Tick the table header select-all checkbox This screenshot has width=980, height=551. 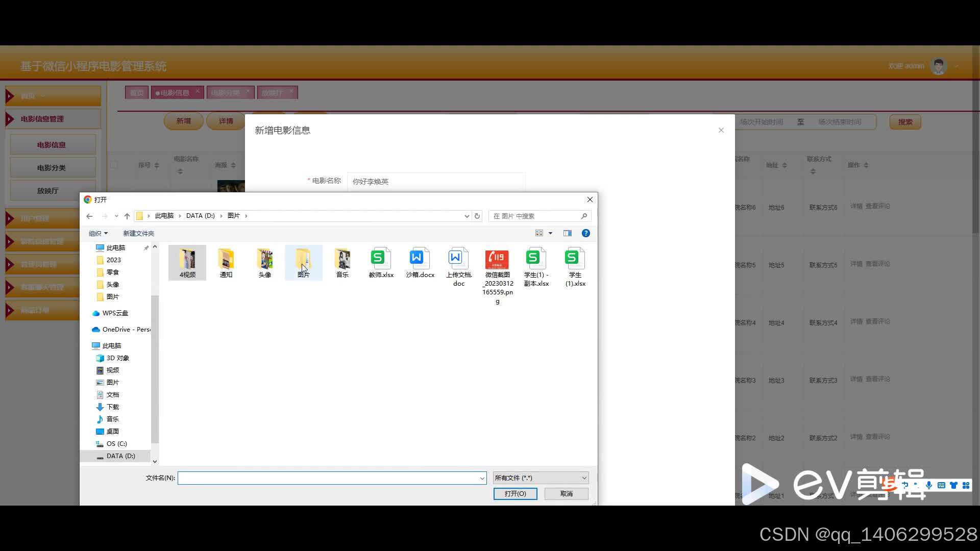point(114,165)
